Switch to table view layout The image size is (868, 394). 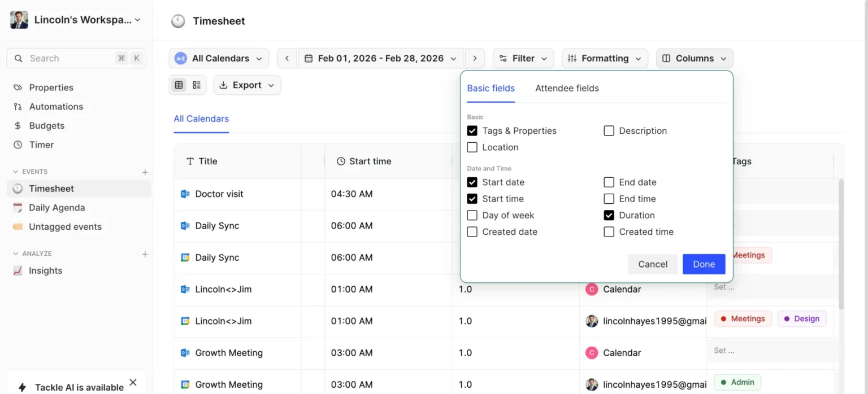point(179,85)
